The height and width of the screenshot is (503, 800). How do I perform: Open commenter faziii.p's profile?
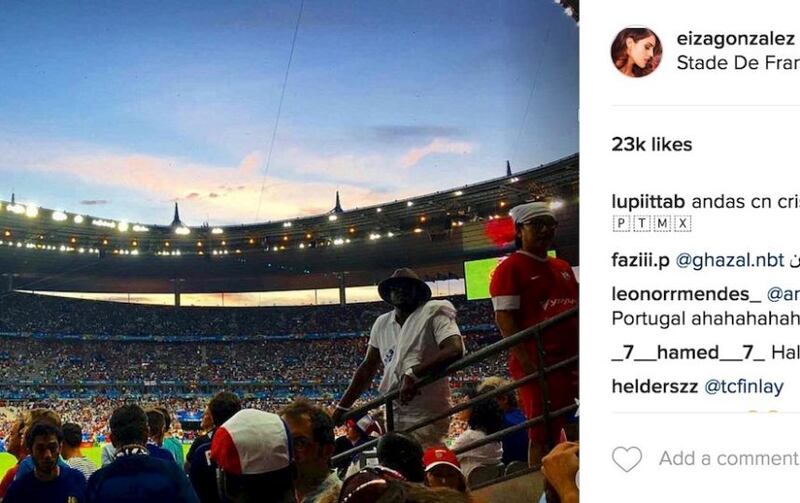tap(640, 260)
